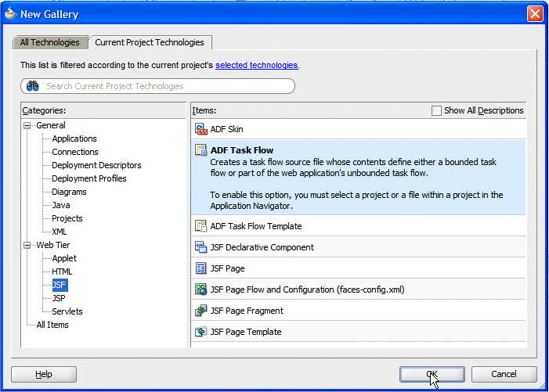Screen dimensions: 549x392
Task: Select the Applications category
Action: pyautogui.click(x=74, y=138)
